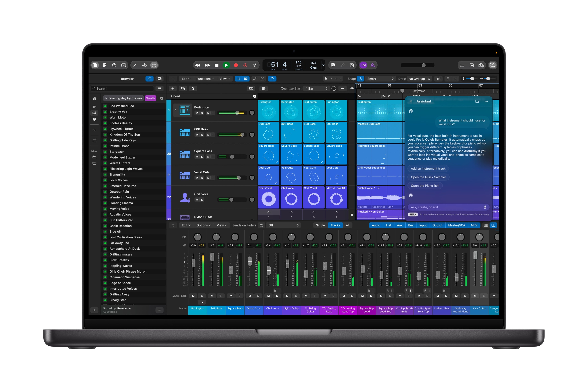Show Tracks area view button
The image size is (588, 392).
point(246,79)
